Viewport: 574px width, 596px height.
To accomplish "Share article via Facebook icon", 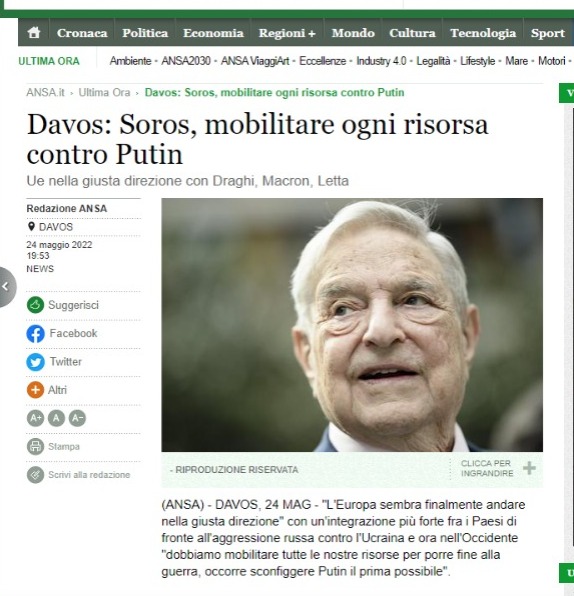I will tap(35, 333).
